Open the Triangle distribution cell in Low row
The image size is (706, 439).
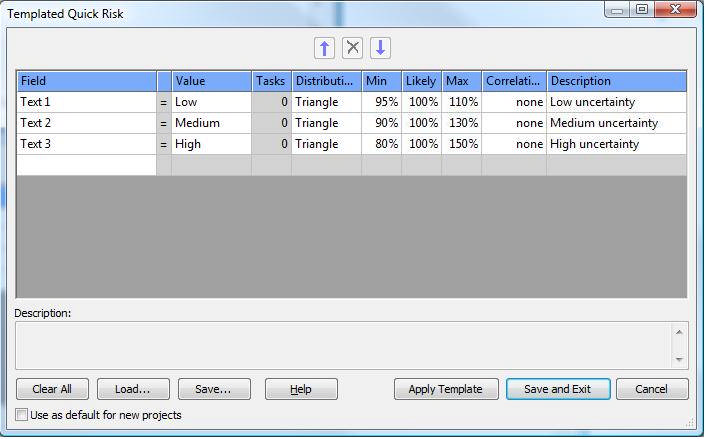pyautogui.click(x=326, y=102)
